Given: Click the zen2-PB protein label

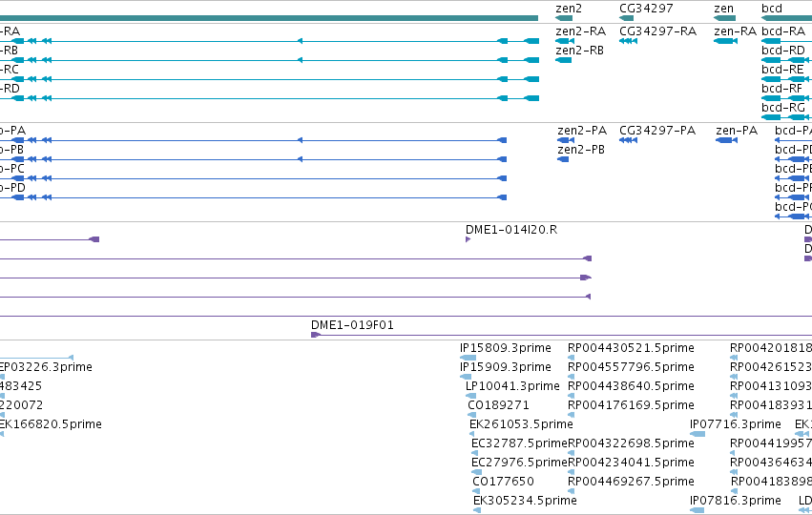Looking at the screenshot, I should coord(581,150).
